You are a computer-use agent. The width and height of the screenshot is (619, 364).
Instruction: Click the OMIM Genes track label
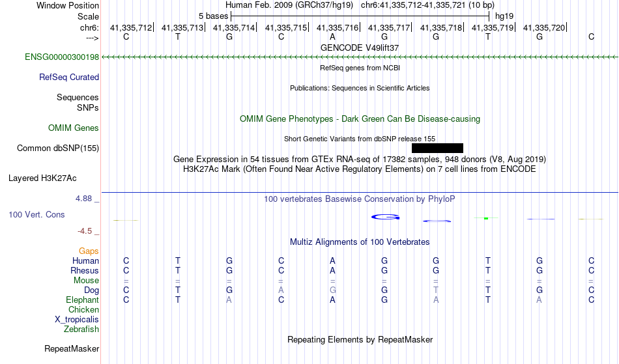point(73,128)
